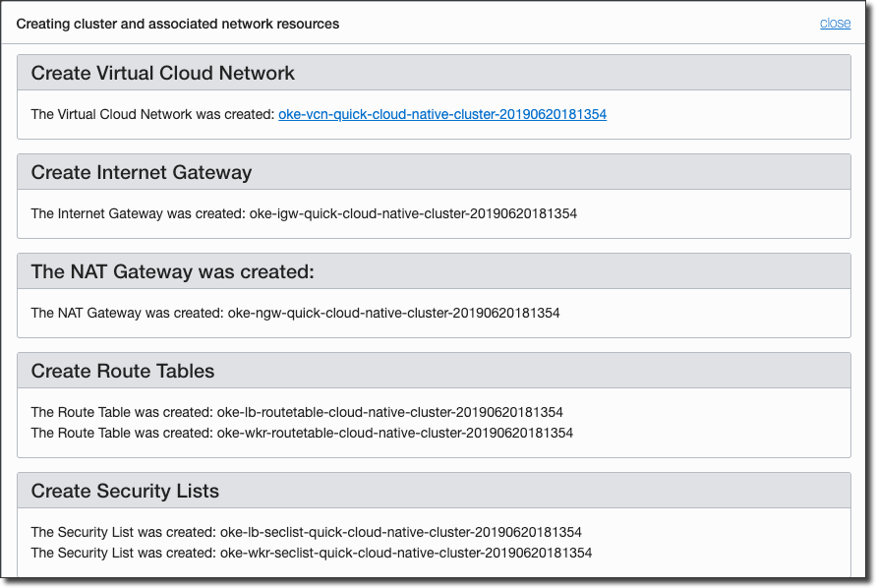Viewport: 876px width, 588px height.
Task: Click the Create Internet Gateway section header
Action: click(142, 172)
